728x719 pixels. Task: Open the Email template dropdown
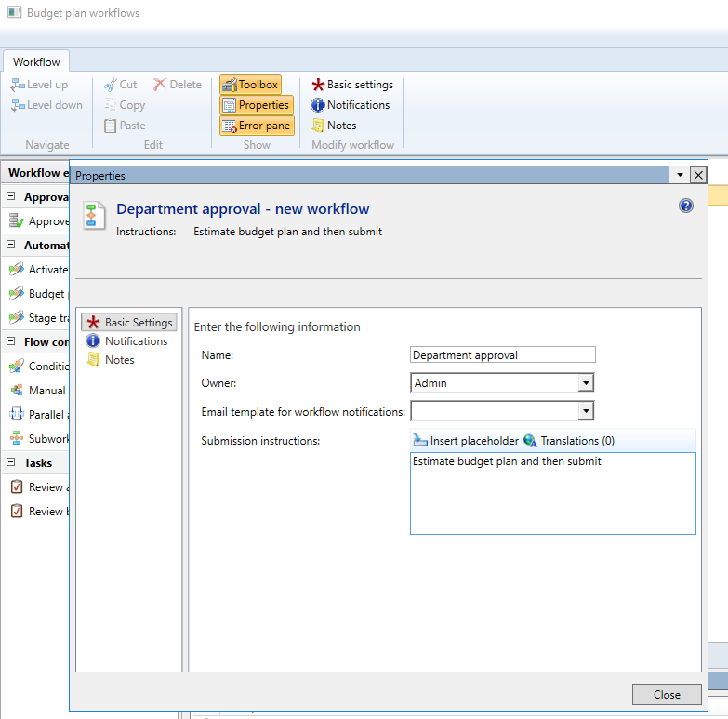pos(585,410)
